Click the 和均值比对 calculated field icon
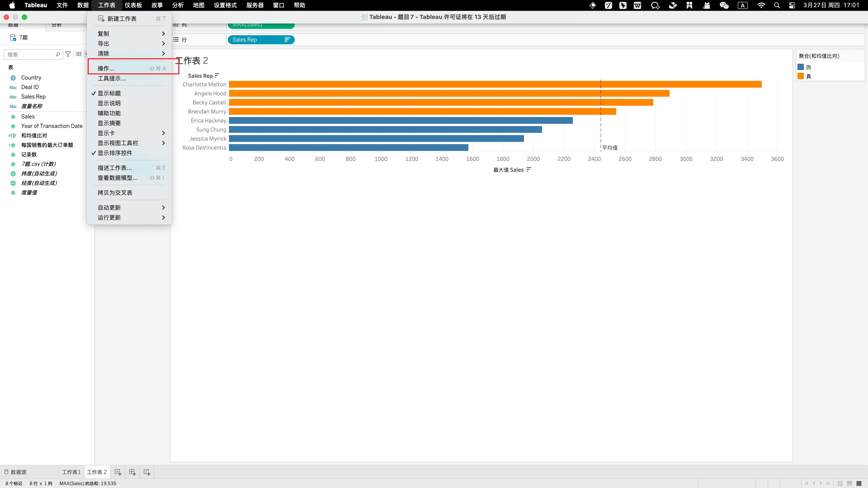Viewport: 868px width, 488px height. click(x=12, y=136)
